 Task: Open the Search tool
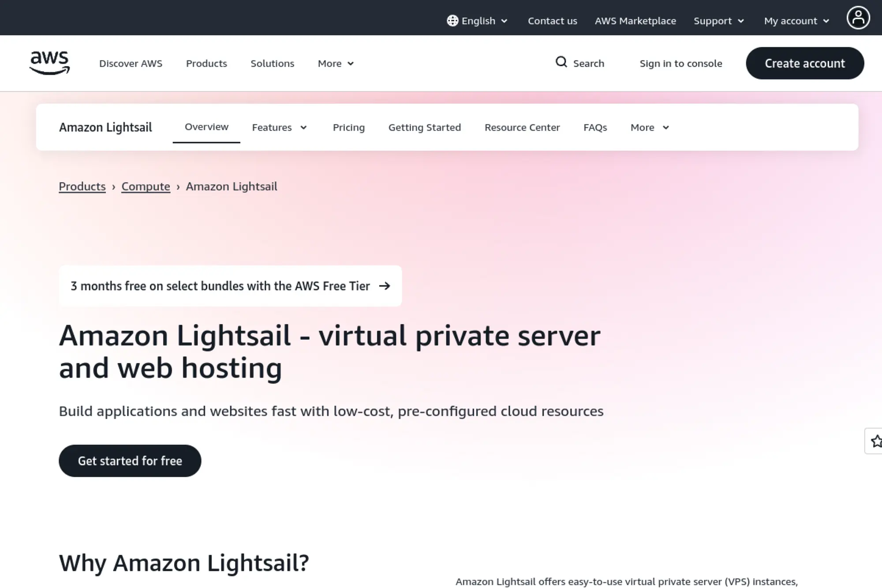coord(580,63)
